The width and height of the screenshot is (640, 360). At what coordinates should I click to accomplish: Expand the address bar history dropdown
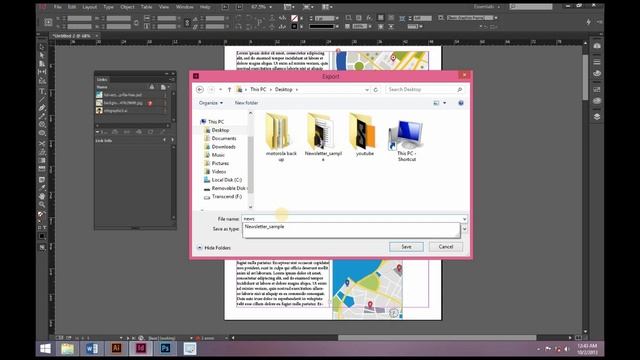367,89
